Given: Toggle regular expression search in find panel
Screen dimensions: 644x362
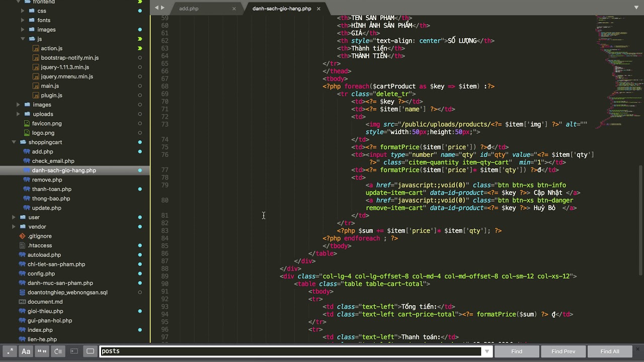Looking at the screenshot, I should (x=10, y=351).
